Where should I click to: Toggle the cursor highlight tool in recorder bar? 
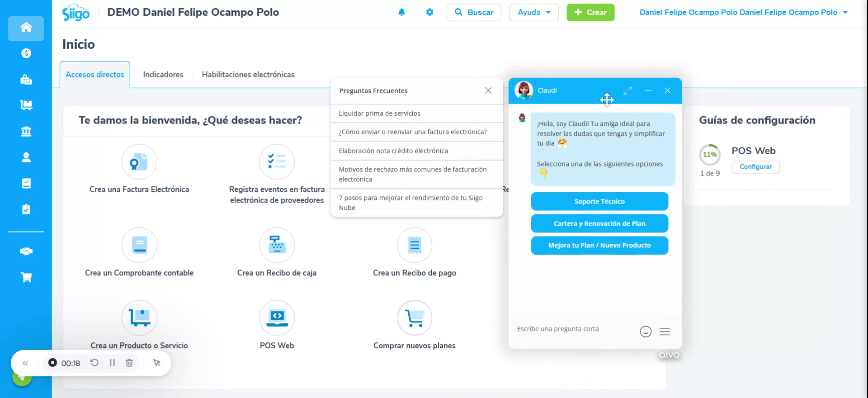click(x=157, y=363)
